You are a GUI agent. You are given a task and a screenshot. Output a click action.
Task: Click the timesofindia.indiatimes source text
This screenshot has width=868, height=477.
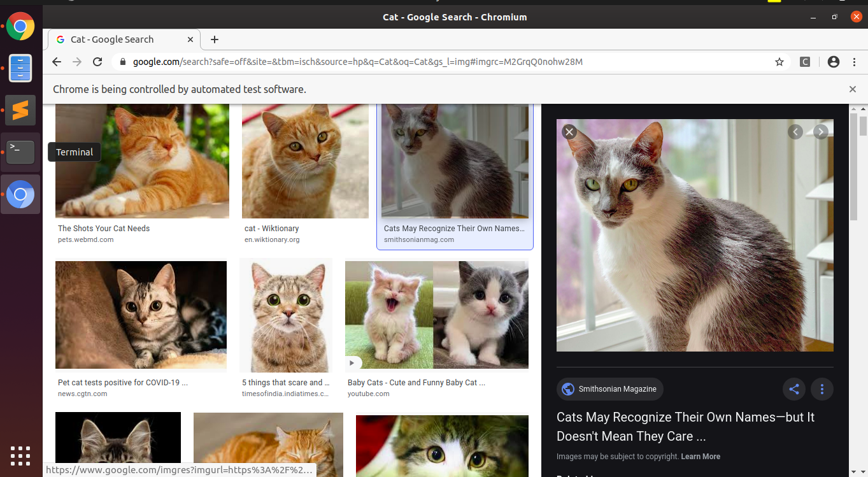click(285, 394)
